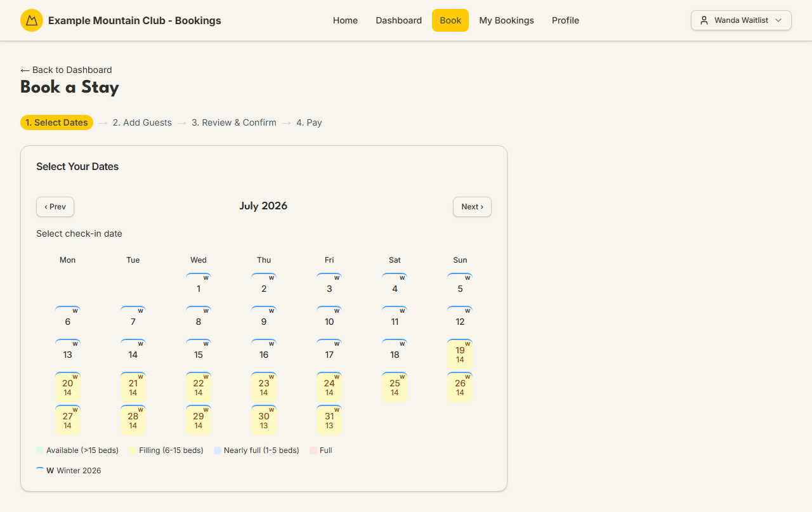Pick July 28 calendar cell

pos(133,419)
